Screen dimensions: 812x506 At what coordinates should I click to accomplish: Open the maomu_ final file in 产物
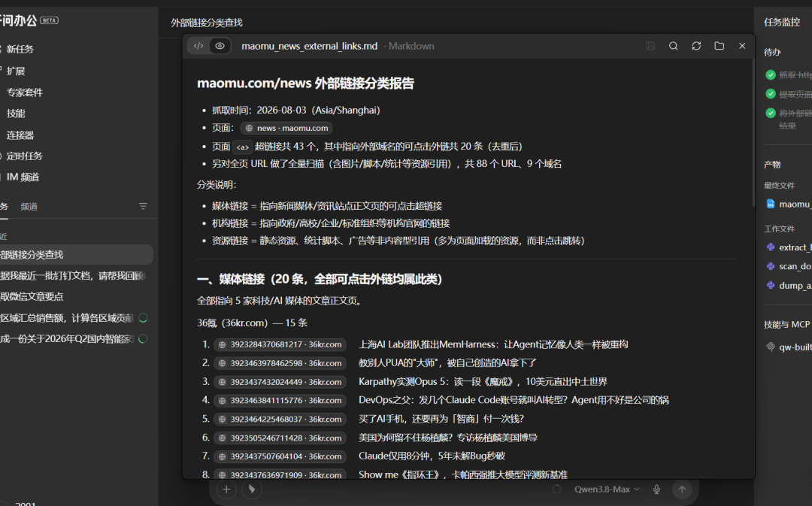[x=788, y=204]
